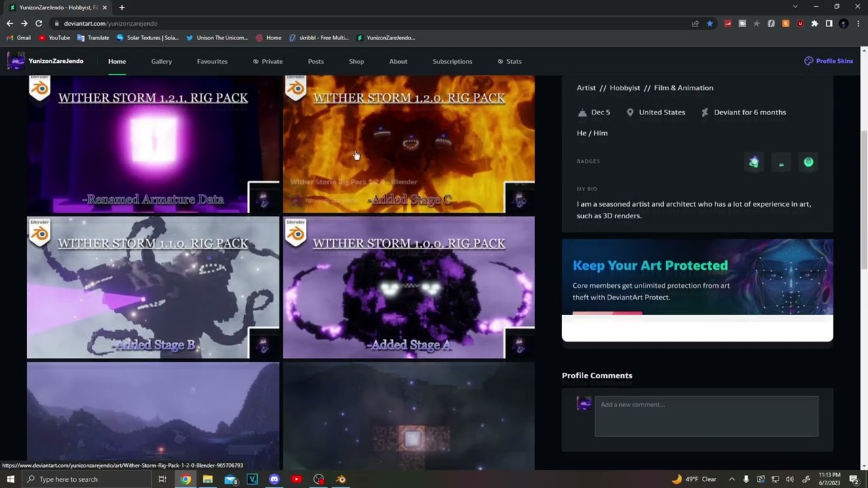
Task: Open a new browser tab with plus
Action: (x=122, y=7)
